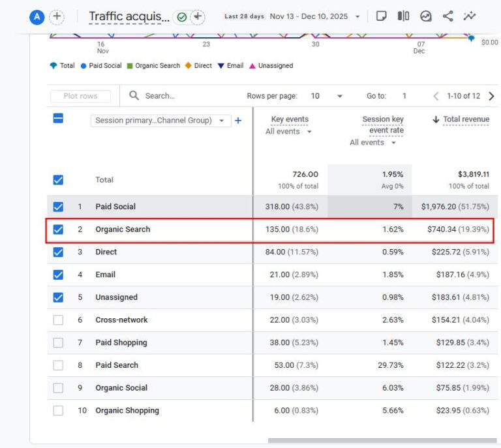
Task: Add a secondary dimension with plus icon
Action: coord(238,121)
